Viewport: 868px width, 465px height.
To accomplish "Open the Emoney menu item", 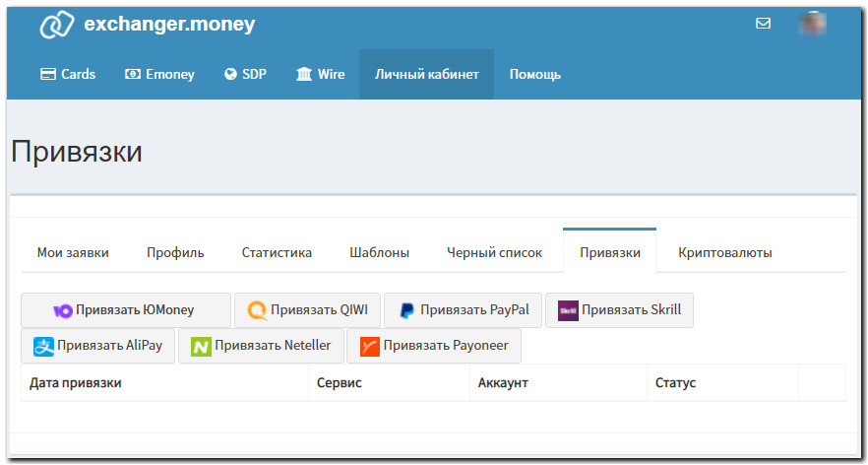I will pyautogui.click(x=159, y=74).
